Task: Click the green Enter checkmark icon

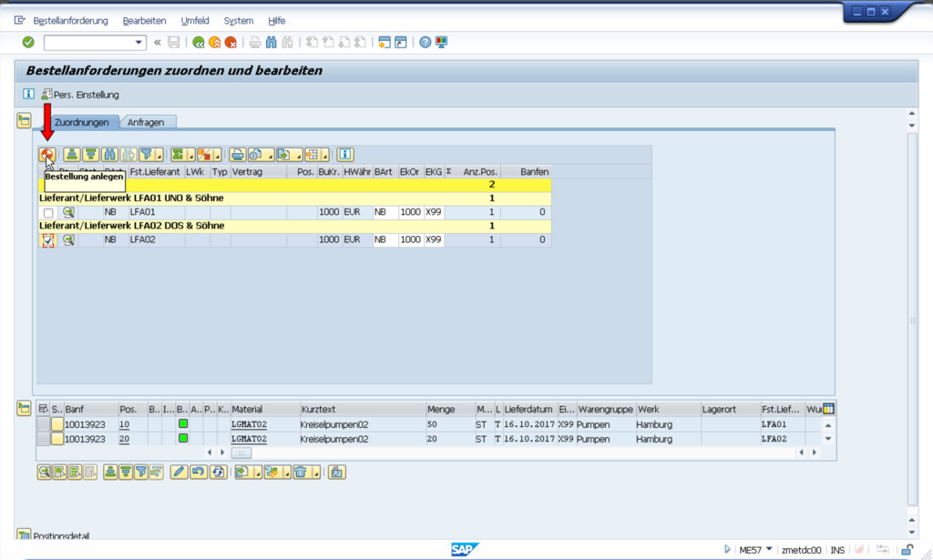Action: tap(28, 42)
